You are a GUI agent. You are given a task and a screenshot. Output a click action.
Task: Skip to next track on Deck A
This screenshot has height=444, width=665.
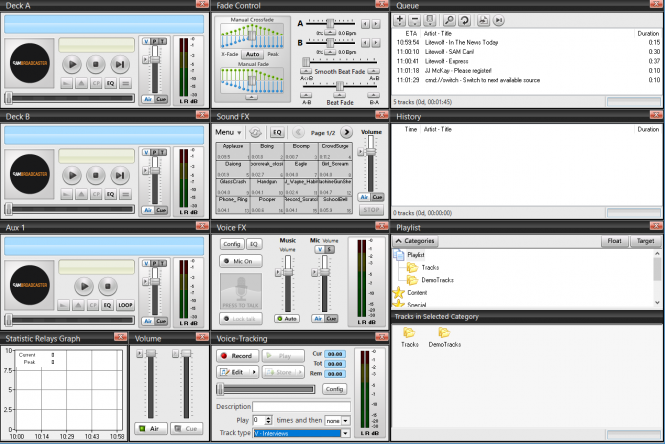(x=120, y=64)
